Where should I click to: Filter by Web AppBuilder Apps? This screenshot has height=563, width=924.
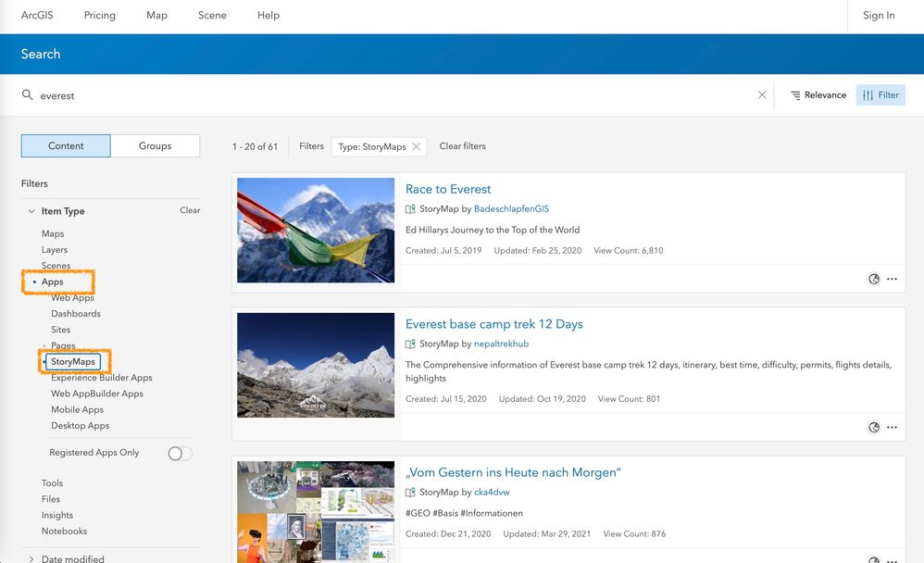point(96,394)
